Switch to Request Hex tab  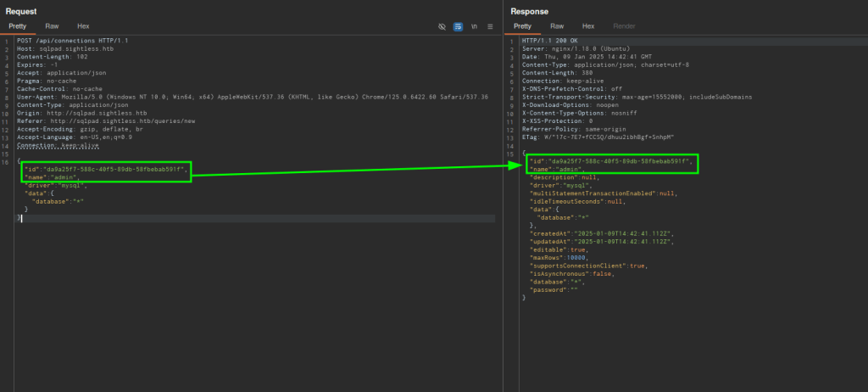point(83,26)
